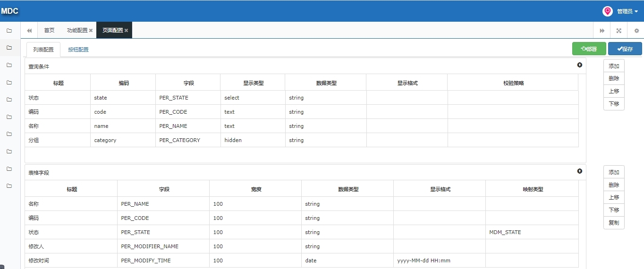Click the 'hidden' display type cell
Image resolution: width=644 pixels, height=269 pixels.
point(253,140)
